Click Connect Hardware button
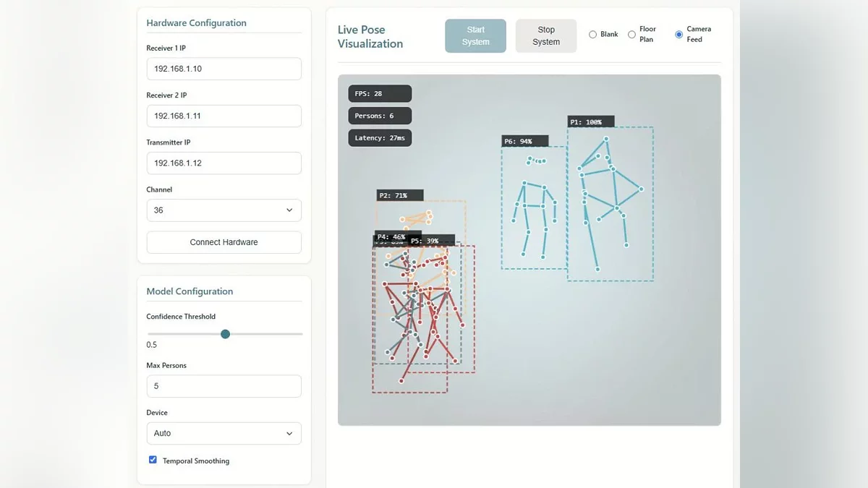 point(224,242)
